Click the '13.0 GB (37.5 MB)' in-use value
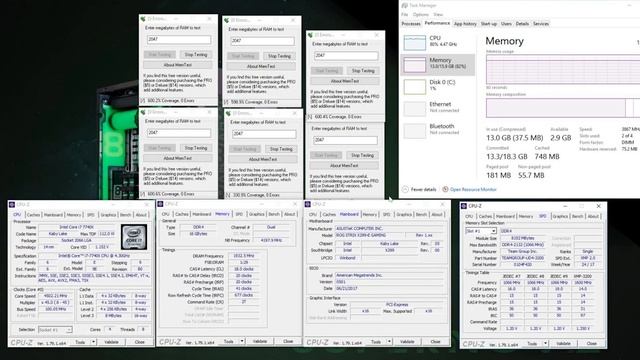Viewport: 640px width, 360px height. click(514, 138)
